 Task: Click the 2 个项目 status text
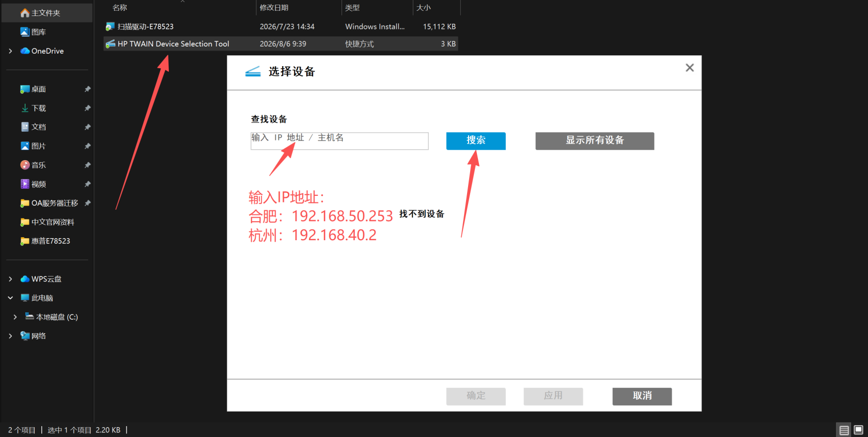click(22, 430)
